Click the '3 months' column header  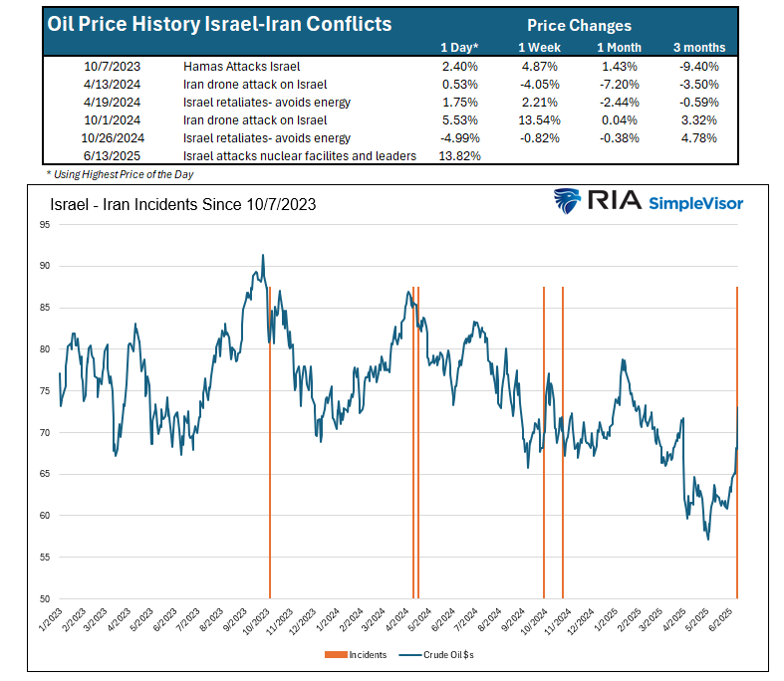click(x=698, y=47)
